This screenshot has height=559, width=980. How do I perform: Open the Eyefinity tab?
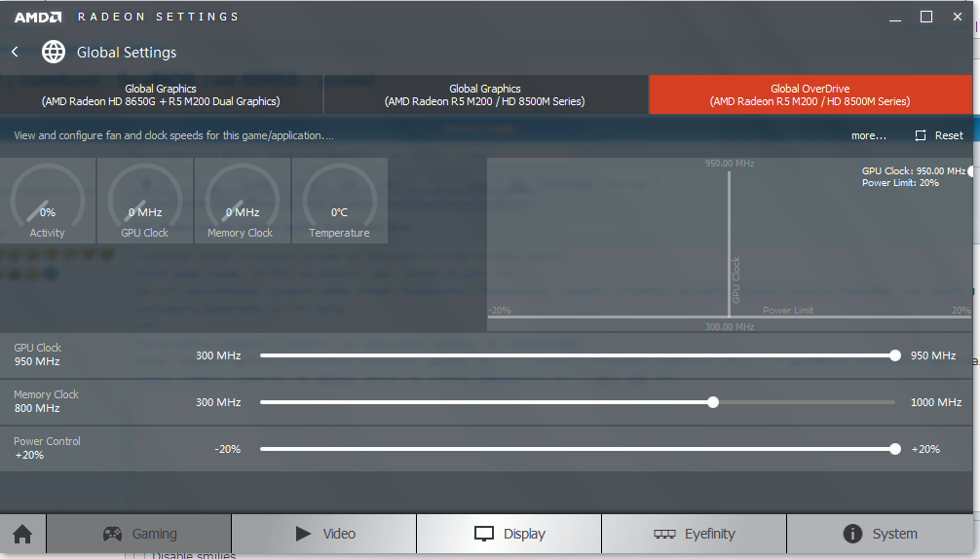(694, 534)
